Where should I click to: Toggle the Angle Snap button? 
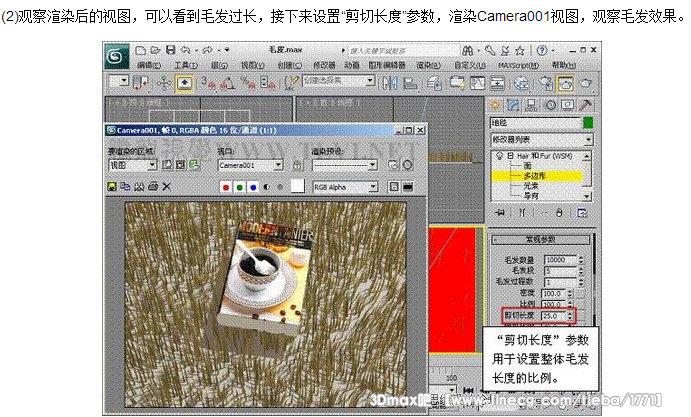coord(228,83)
